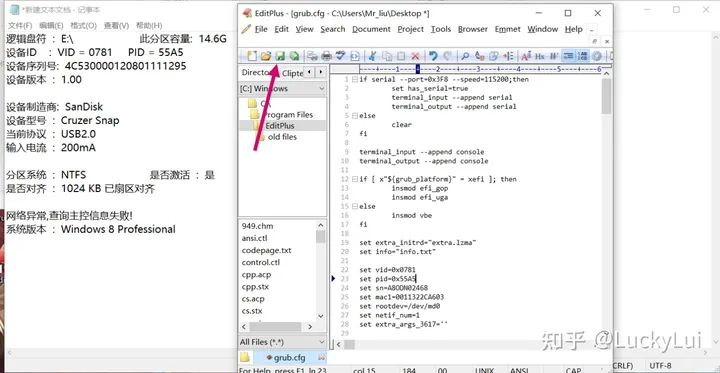Collapse the code fold at line 1

point(354,79)
